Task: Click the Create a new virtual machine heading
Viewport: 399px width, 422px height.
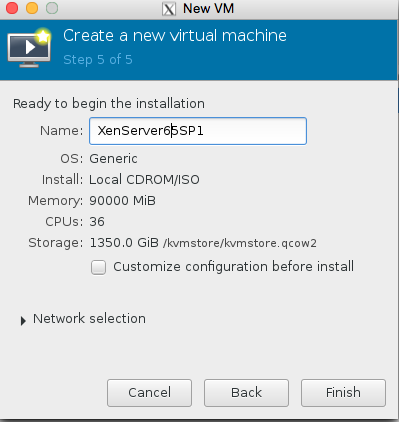Action: pyautogui.click(x=175, y=35)
